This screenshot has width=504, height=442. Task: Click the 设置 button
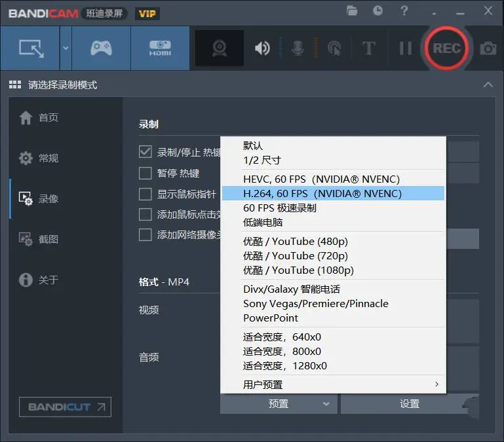(409, 404)
